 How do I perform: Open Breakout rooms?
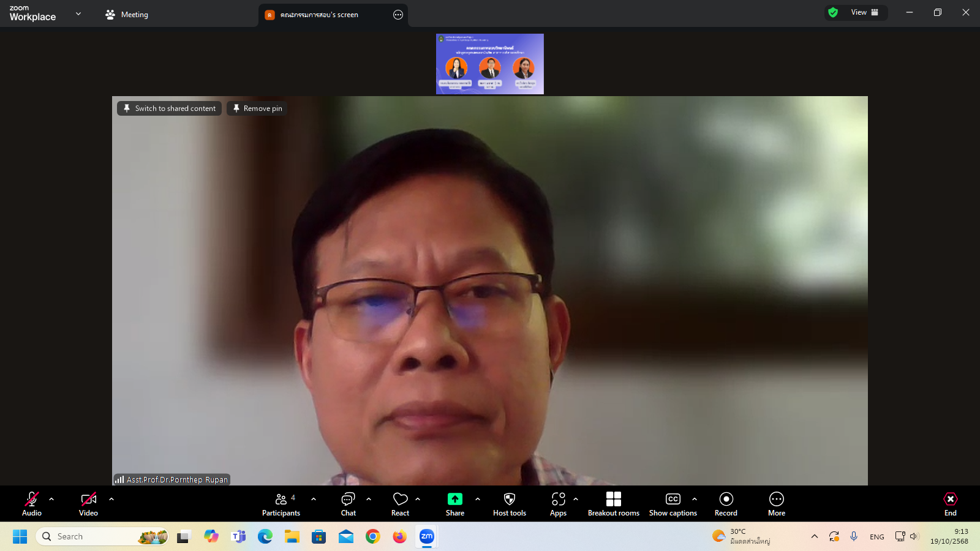pos(613,503)
